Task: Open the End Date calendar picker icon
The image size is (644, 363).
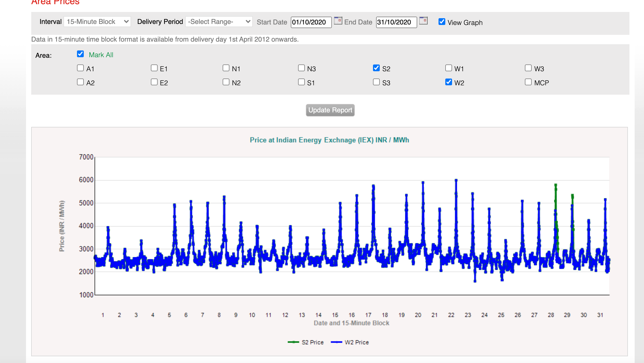Action: [423, 21]
